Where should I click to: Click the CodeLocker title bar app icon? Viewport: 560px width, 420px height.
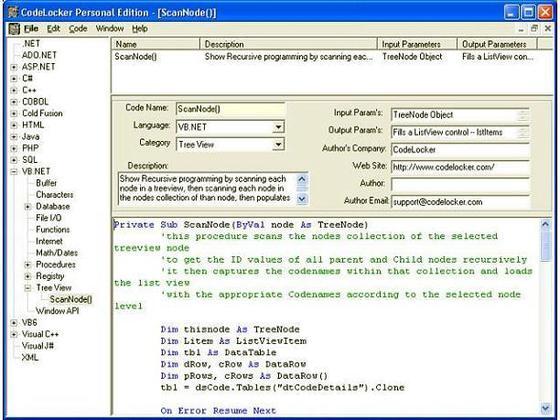click(x=13, y=12)
